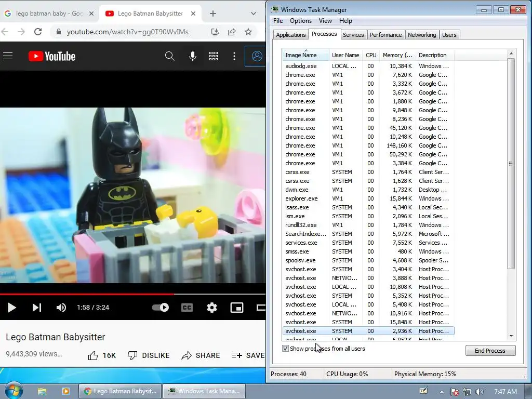Image resolution: width=532 pixels, height=399 pixels.
Task: Switch to the Applications tab
Action: coord(291,35)
